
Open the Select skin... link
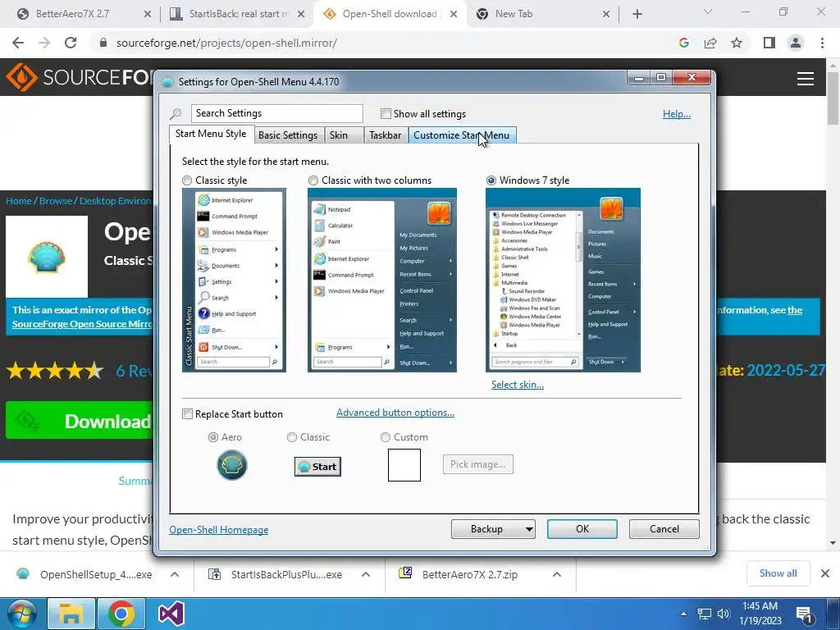pos(518,385)
